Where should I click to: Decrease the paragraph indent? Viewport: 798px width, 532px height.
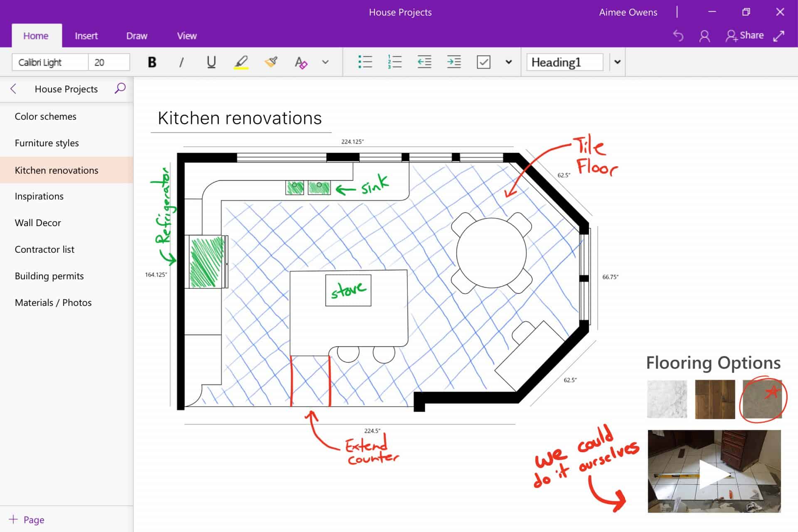424,62
